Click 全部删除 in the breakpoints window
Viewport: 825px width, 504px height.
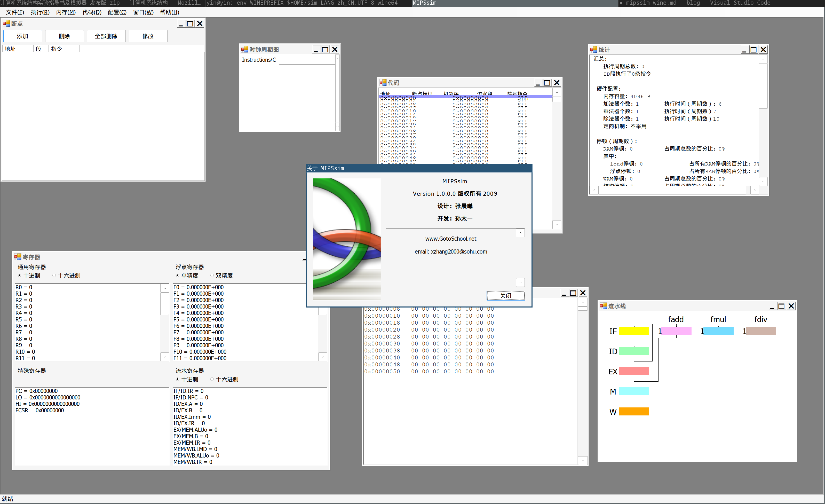coord(106,36)
